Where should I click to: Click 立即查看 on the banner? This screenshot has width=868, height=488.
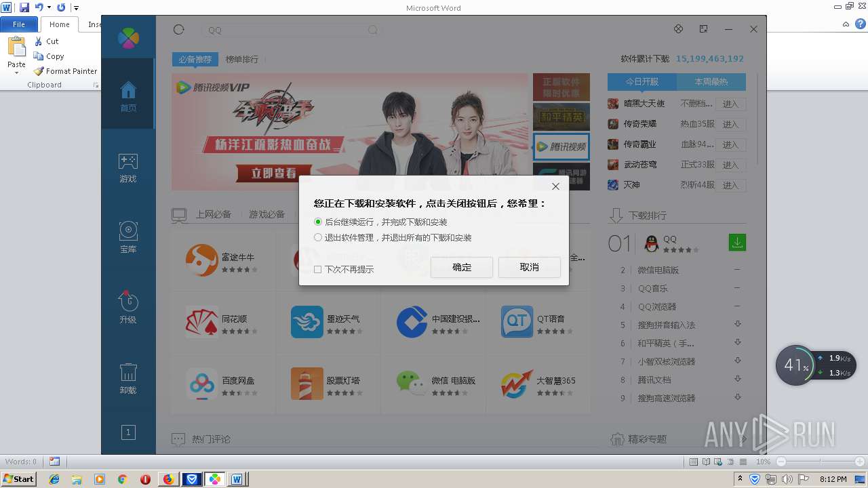point(274,174)
